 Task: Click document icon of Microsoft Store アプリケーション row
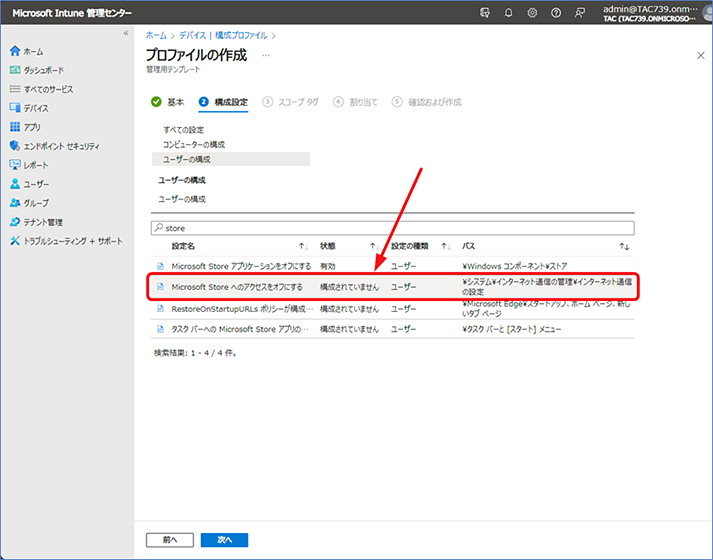click(160, 266)
